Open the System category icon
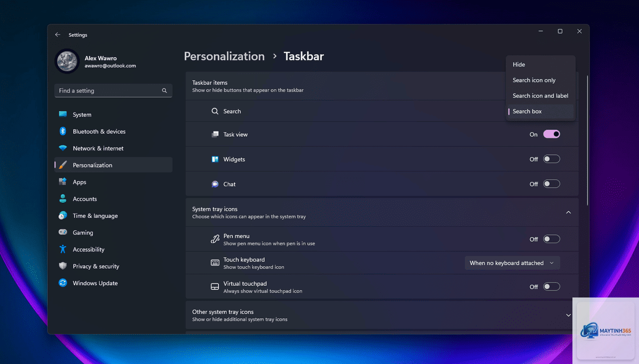The height and width of the screenshot is (364, 639). tap(63, 114)
